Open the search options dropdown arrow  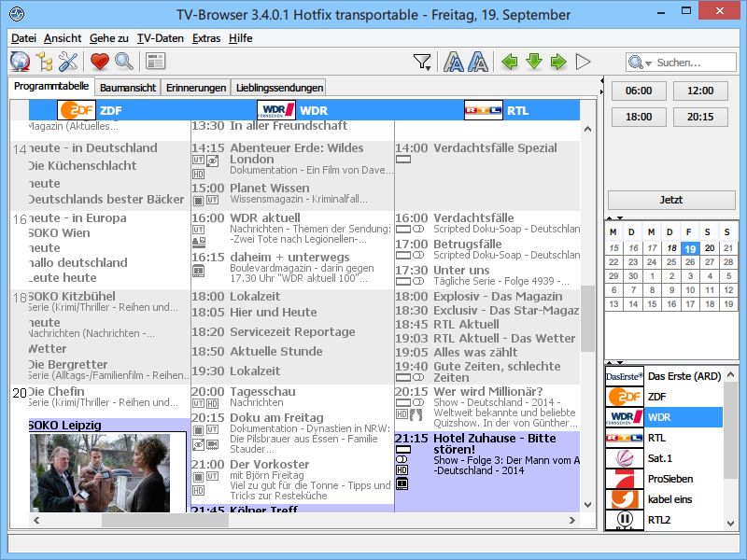(x=648, y=63)
